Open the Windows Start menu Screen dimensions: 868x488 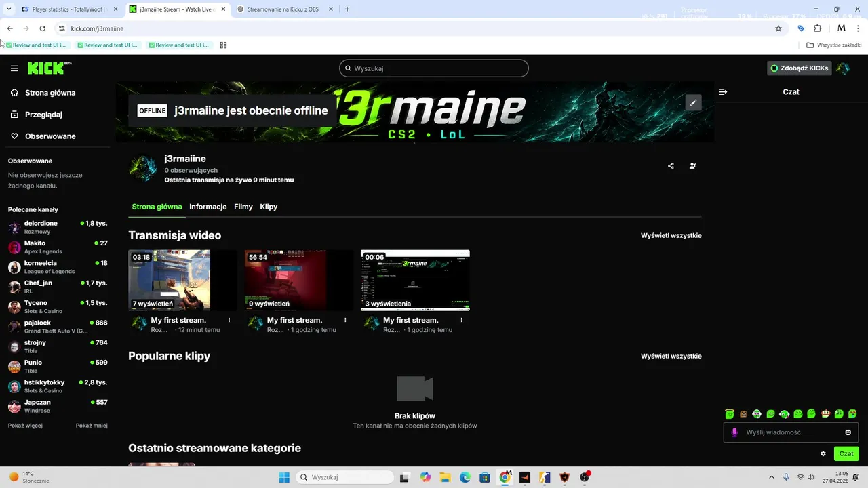pyautogui.click(x=283, y=477)
